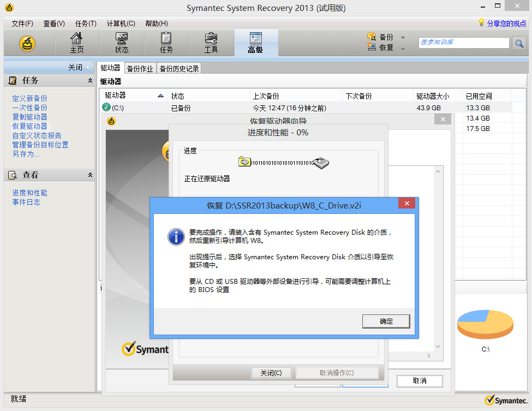The height and width of the screenshot is (411, 532).
Task: Click 关闭(C) in the progress window
Action: [271, 373]
